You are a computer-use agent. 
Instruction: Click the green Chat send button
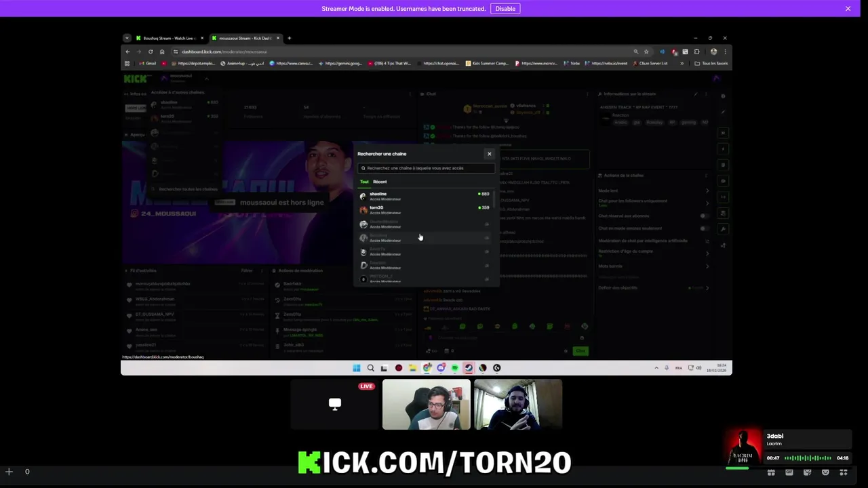click(x=580, y=351)
